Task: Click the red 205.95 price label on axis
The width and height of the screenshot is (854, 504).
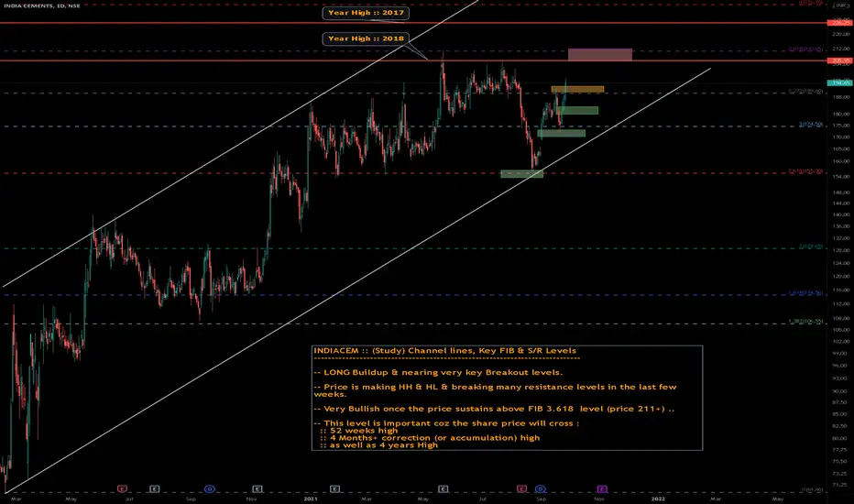Action: tap(839, 61)
